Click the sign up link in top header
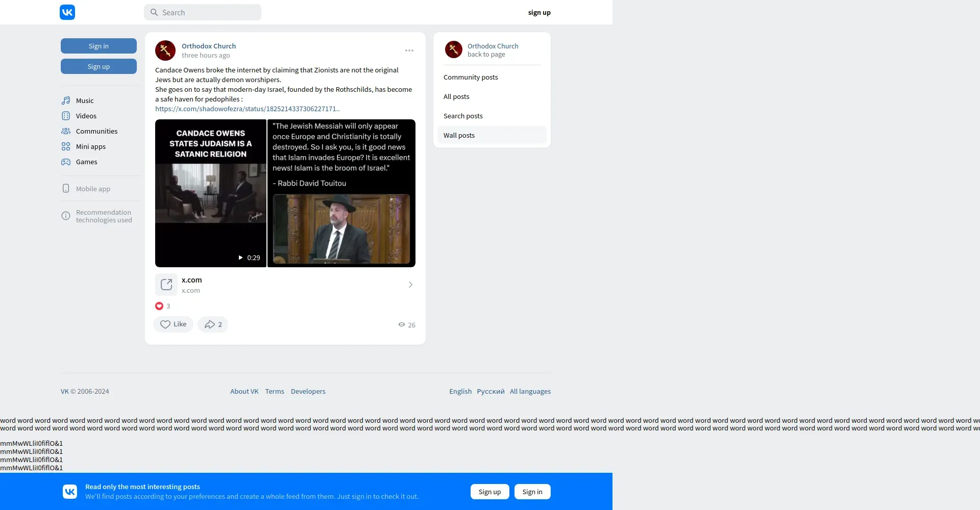 click(x=540, y=12)
